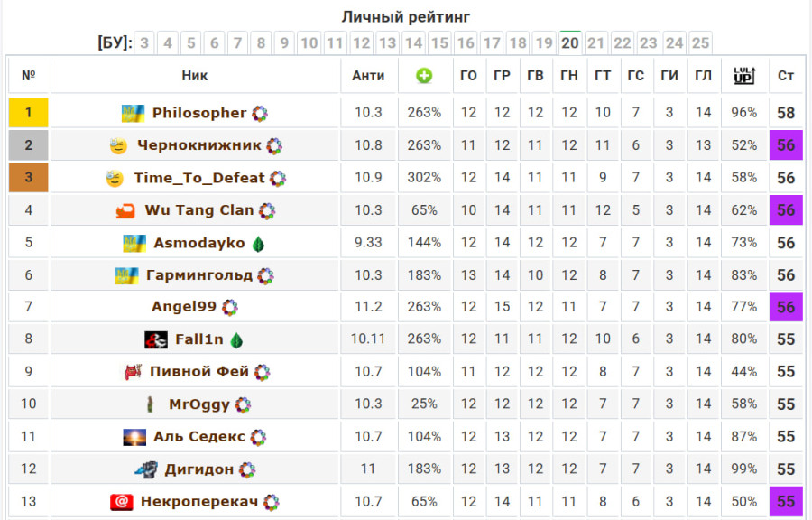Screen dimensions: 812x520
Task: Open the level 3 tab
Action: click(x=144, y=42)
